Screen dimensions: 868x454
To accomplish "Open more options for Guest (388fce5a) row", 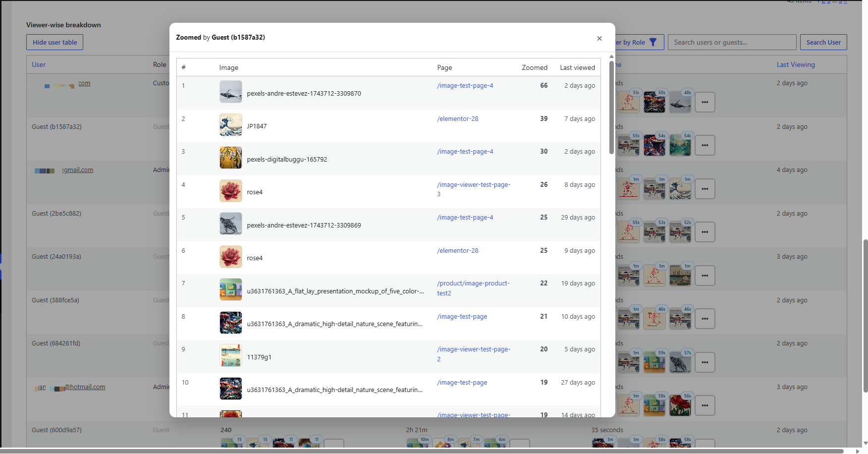I will click(705, 319).
